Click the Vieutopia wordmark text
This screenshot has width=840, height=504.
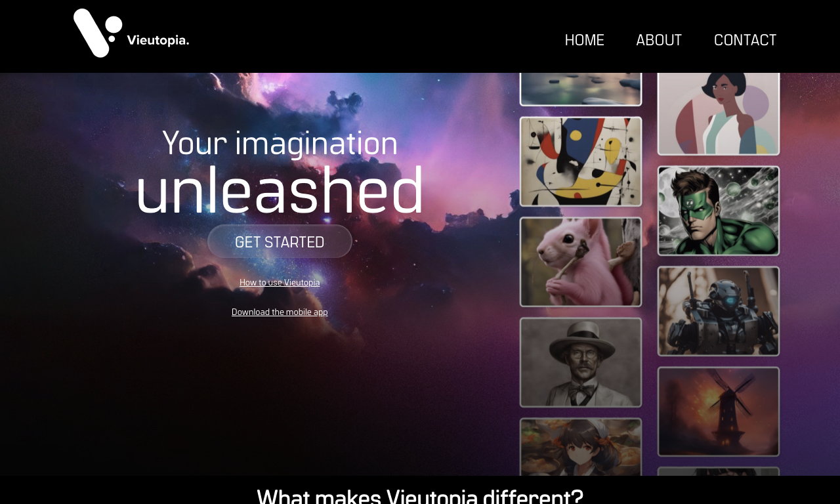click(157, 41)
